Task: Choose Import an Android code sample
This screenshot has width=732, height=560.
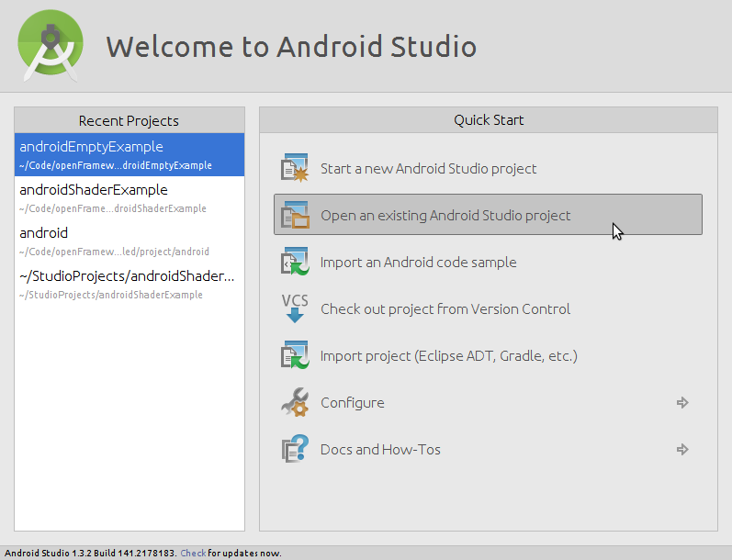Action: point(418,263)
